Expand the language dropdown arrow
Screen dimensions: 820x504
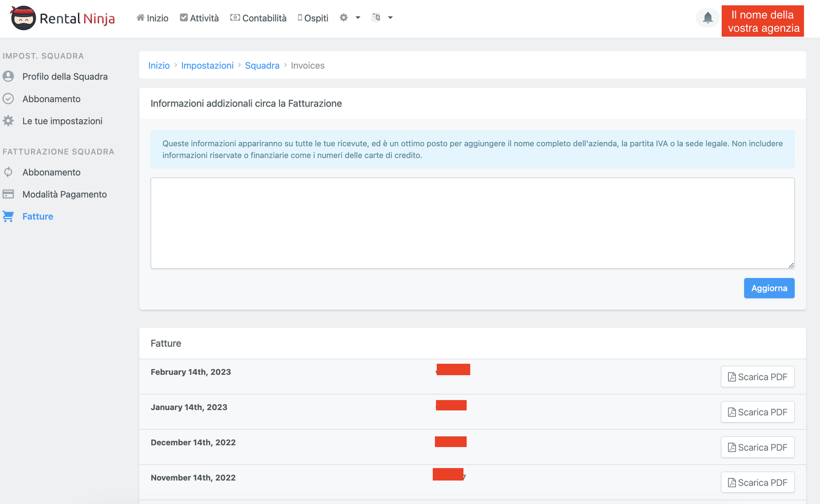(x=390, y=18)
